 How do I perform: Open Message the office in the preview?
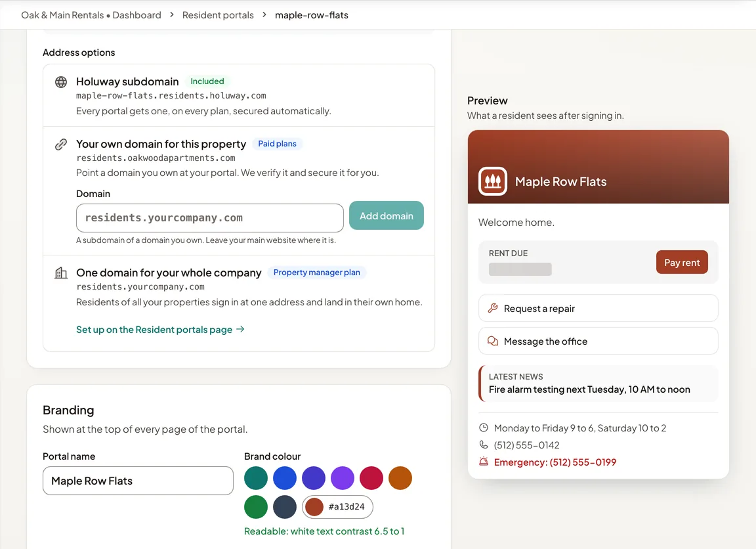(598, 341)
